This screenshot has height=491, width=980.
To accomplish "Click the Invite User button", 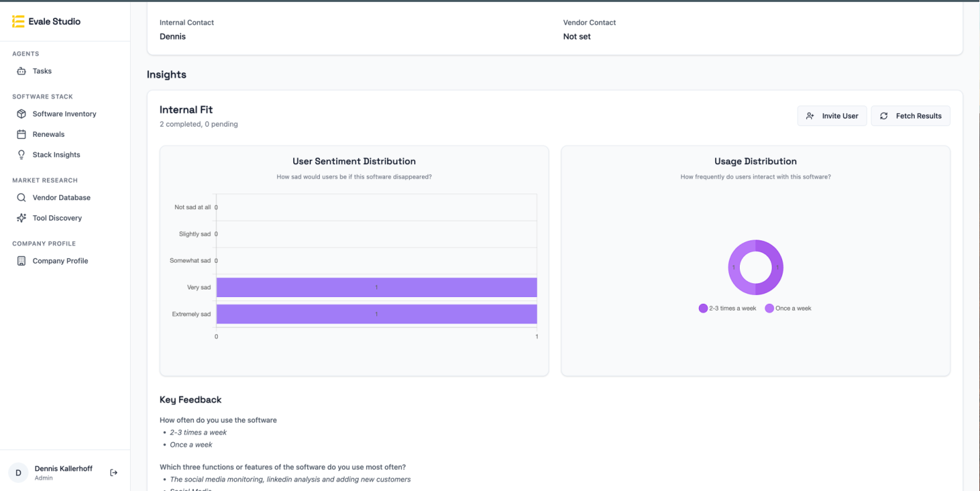I will 832,115.
